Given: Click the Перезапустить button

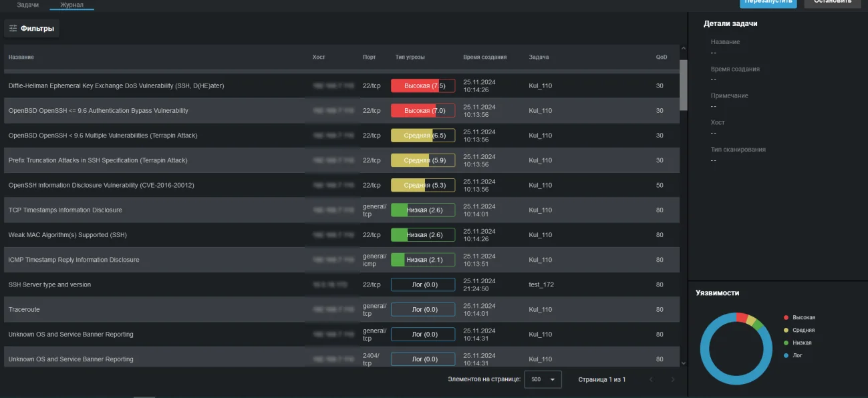Looking at the screenshot, I should click(x=768, y=3).
